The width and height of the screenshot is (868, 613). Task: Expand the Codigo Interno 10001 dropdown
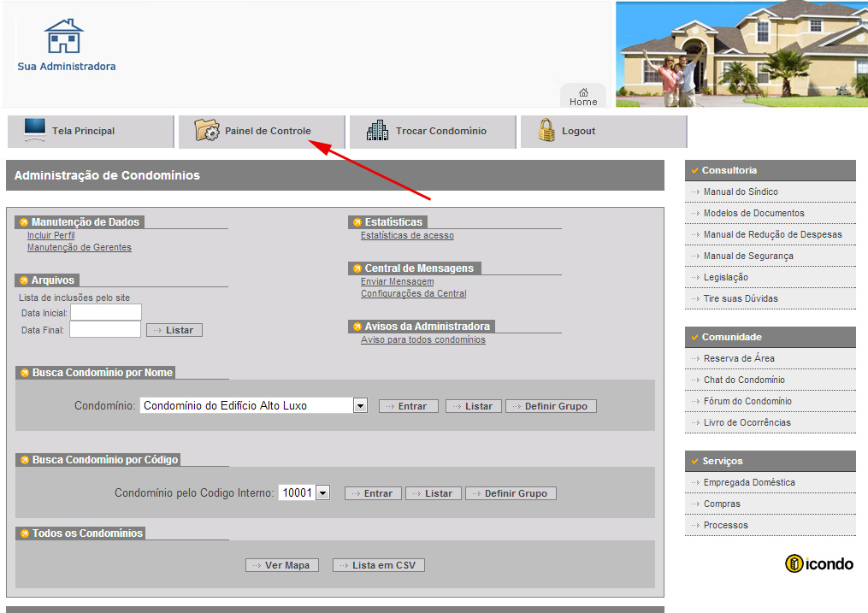pyautogui.click(x=322, y=493)
